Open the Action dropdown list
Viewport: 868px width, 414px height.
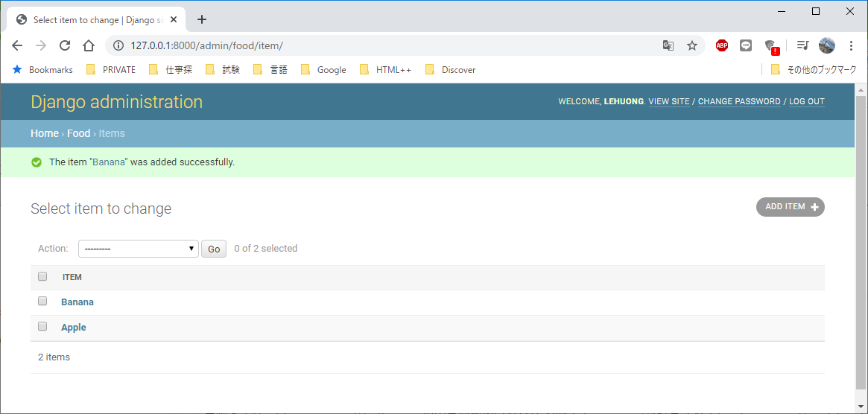click(139, 249)
